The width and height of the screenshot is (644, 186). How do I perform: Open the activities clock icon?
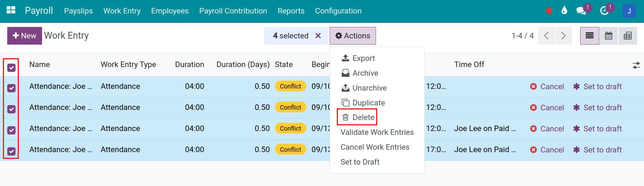604,11
